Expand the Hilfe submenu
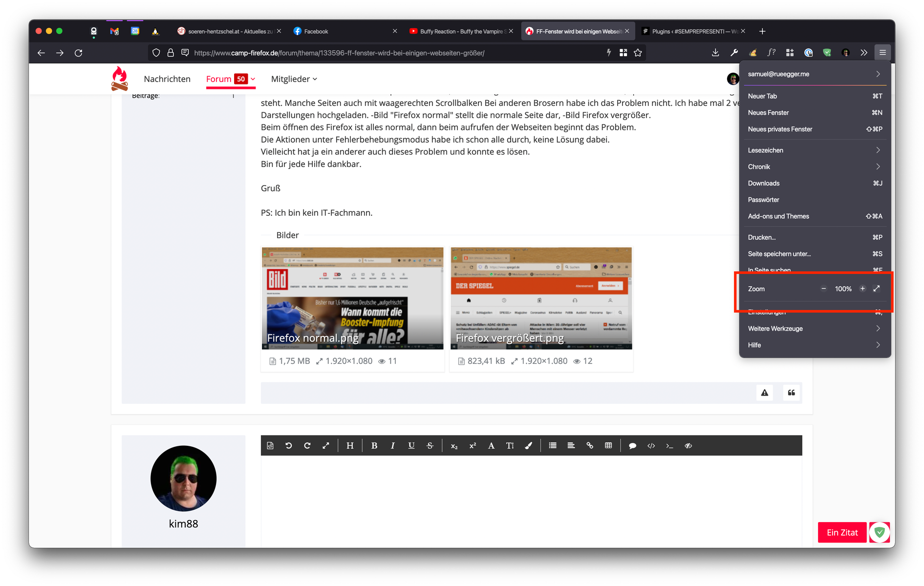Image resolution: width=924 pixels, height=586 pixels. (815, 345)
